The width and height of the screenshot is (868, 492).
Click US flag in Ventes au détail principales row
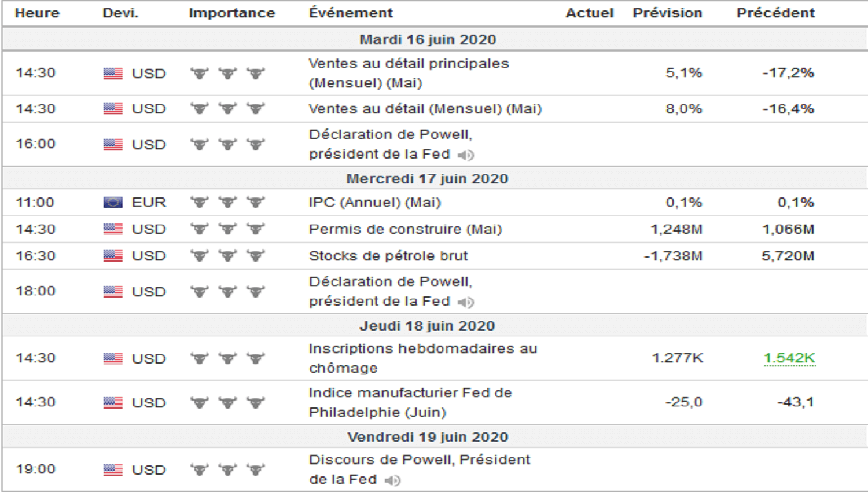(113, 74)
